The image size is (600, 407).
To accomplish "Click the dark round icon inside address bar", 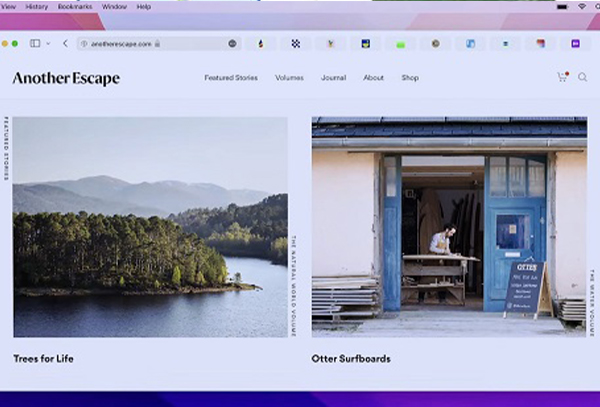I will pyautogui.click(x=232, y=44).
